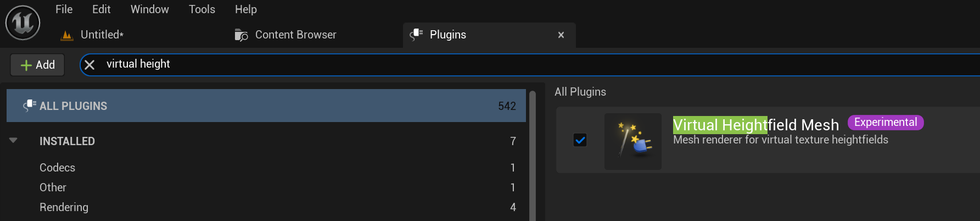This screenshot has width=980, height=221.
Task: Select the Codecs plugin category
Action: click(57, 168)
